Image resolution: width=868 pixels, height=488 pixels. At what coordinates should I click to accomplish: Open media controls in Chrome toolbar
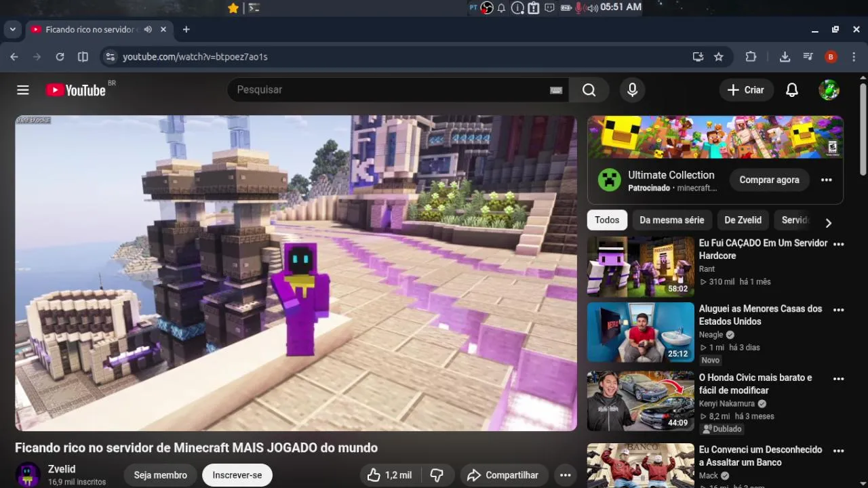[808, 57]
